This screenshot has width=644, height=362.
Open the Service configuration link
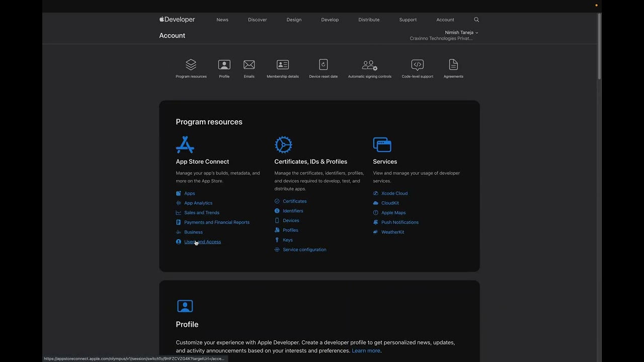click(x=304, y=249)
